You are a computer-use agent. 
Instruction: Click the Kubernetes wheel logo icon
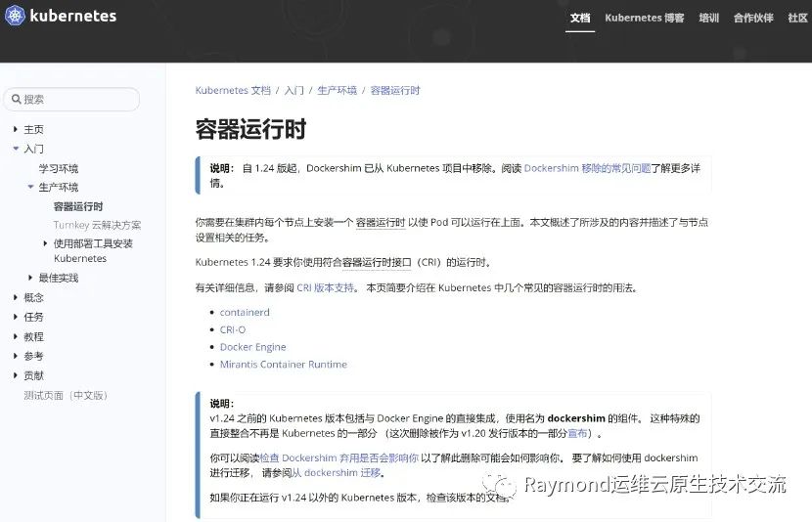[15, 16]
